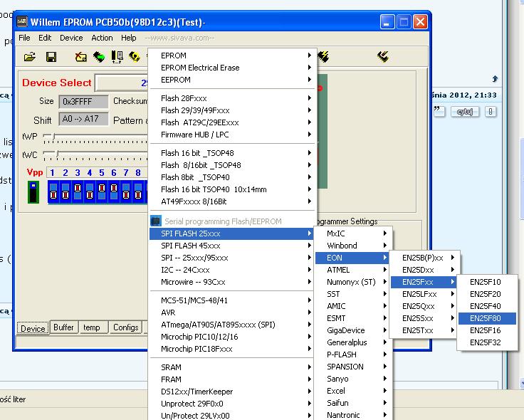
Task: Toggle DIP switch number 1
Action: 53,191
